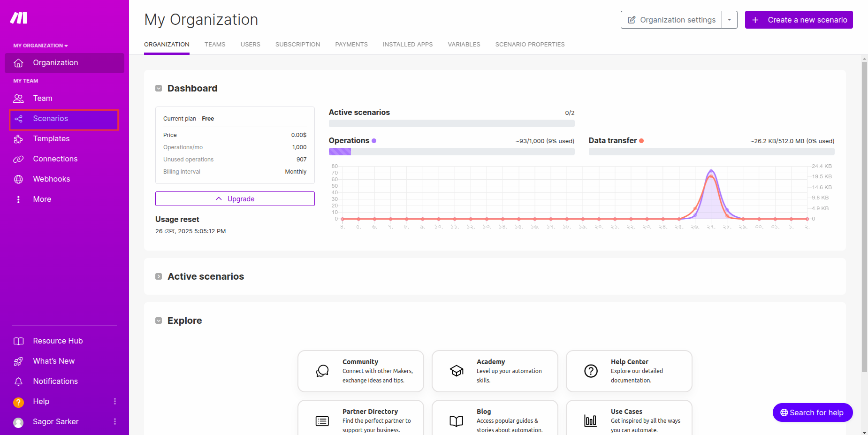
Task: Open Resource Hub book icon
Action: 18,341
